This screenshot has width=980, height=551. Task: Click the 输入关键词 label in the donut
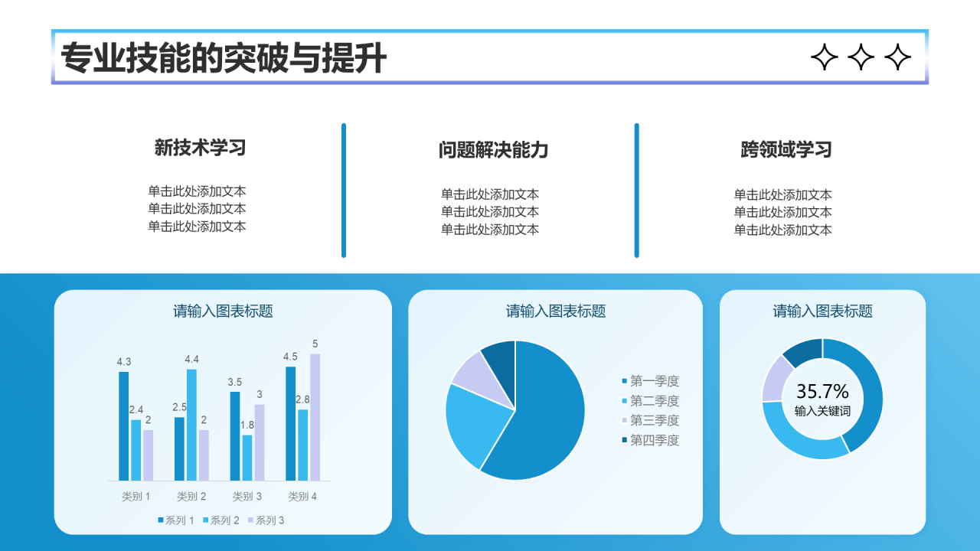point(823,412)
